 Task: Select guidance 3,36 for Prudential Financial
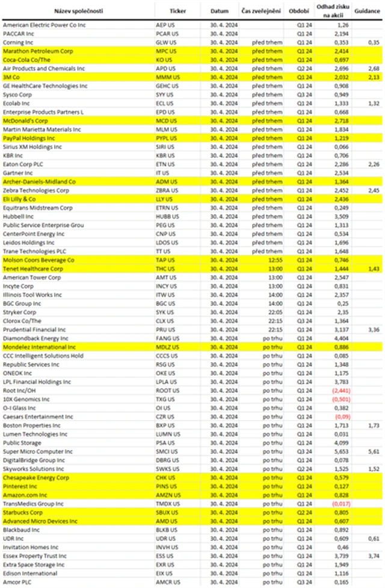(374, 330)
